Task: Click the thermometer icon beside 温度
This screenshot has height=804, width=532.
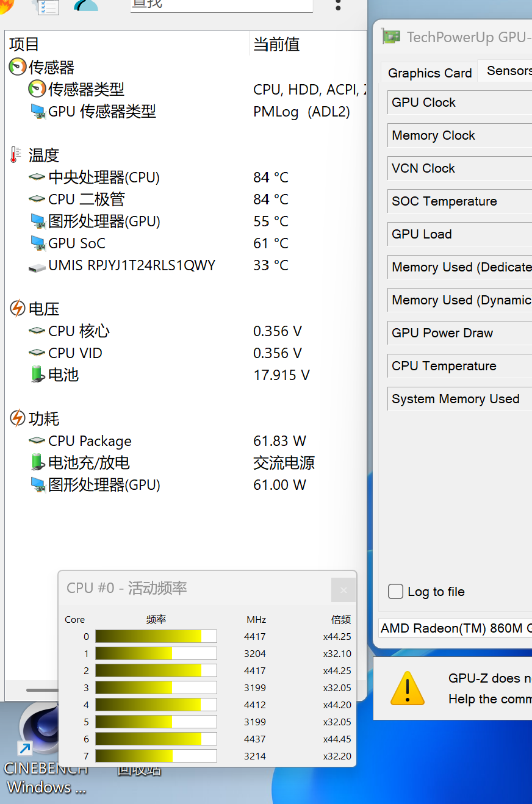Action: 15,155
